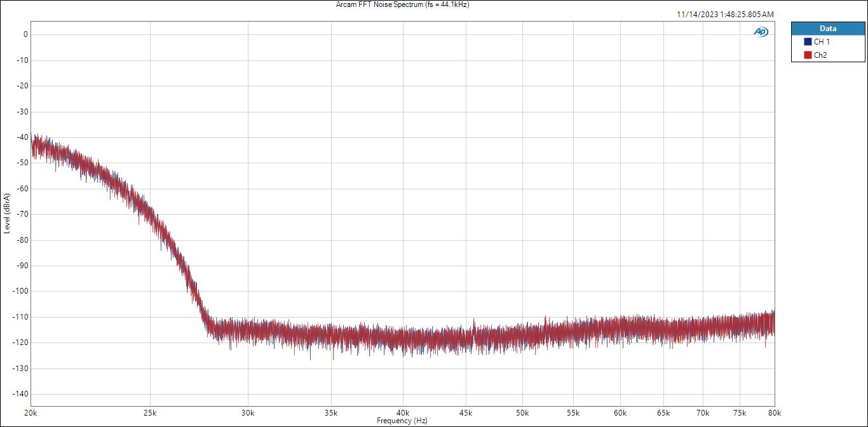The width and height of the screenshot is (868, 427).
Task: Click the -100 level axis label
Action: pyautogui.click(x=21, y=291)
